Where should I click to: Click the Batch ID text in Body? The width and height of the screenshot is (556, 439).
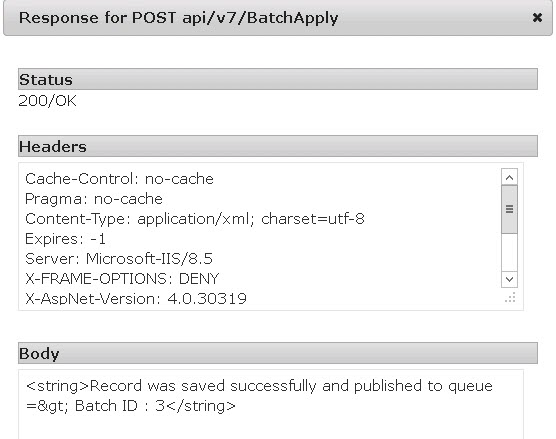tap(119, 406)
